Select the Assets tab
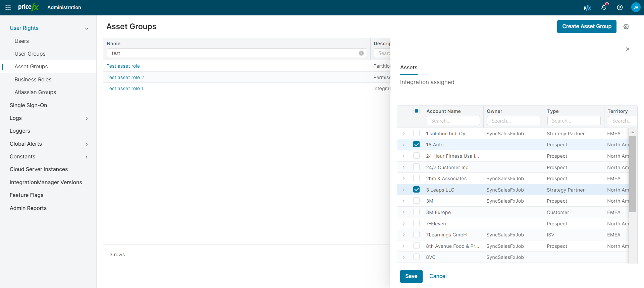The image size is (644, 288). coord(409,68)
